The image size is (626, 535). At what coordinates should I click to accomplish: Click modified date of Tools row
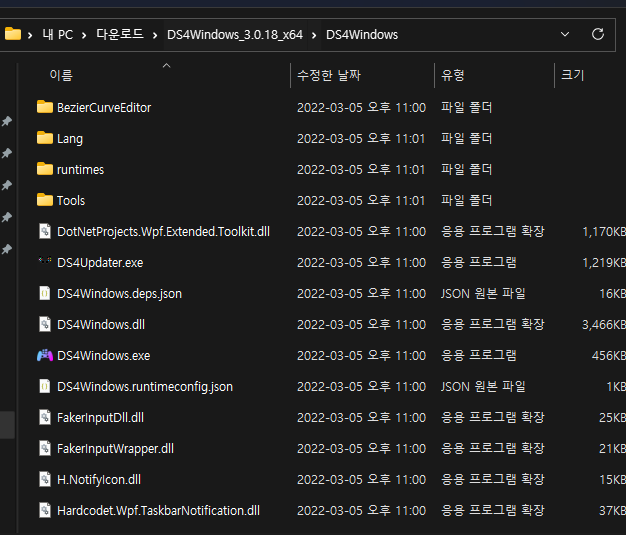tap(361, 200)
